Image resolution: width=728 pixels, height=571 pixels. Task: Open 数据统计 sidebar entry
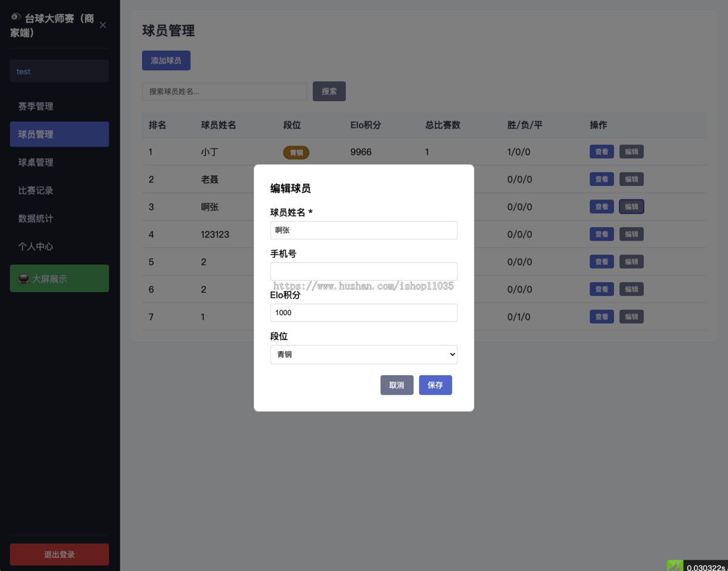pos(59,218)
